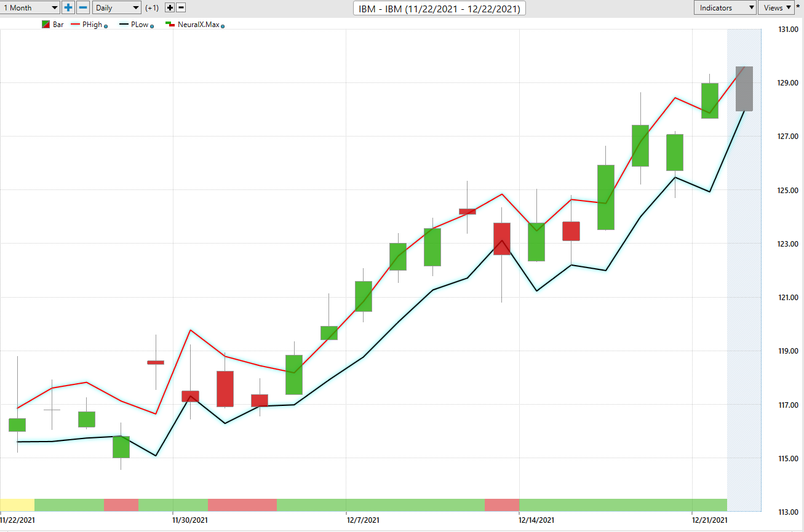Click the dot next to PLow
The image size is (804, 532).
click(x=152, y=26)
